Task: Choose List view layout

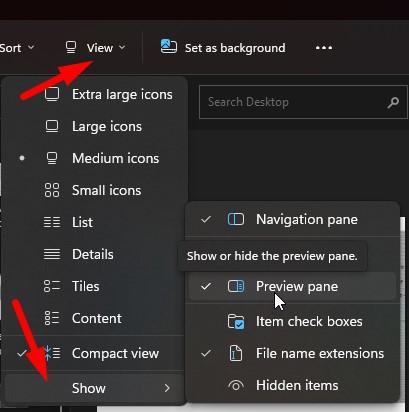Action: pyautogui.click(x=95, y=222)
